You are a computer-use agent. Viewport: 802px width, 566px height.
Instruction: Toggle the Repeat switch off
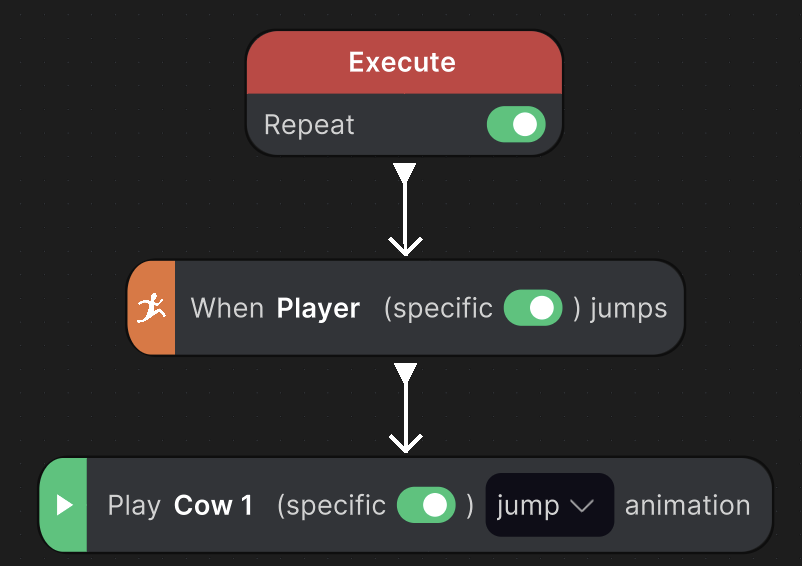(x=516, y=124)
